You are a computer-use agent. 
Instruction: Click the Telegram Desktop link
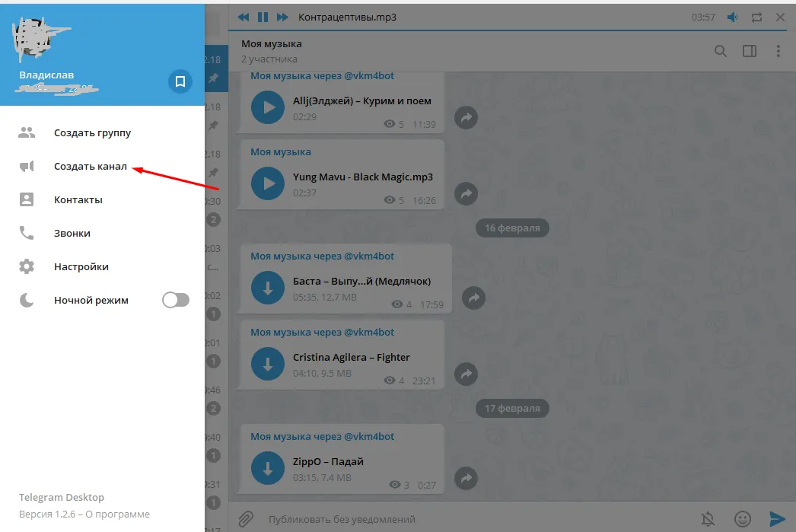(62, 498)
